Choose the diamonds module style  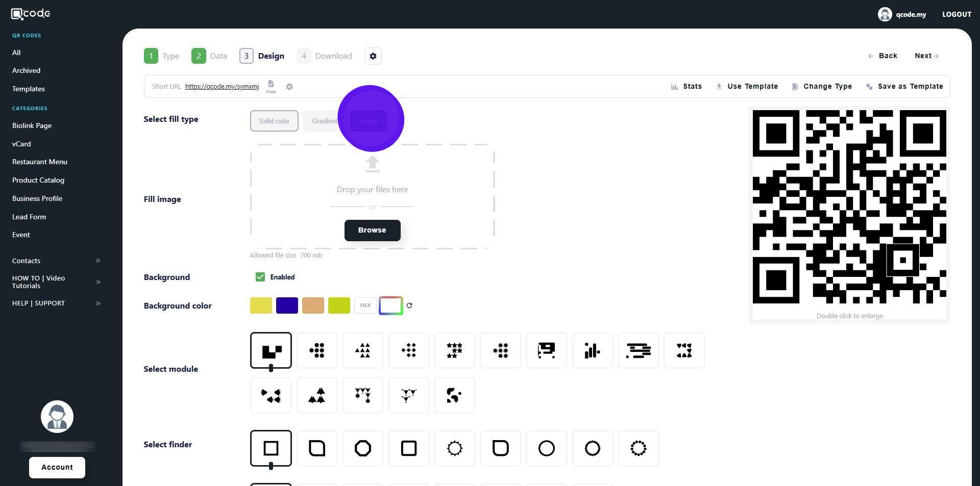pyautogui.click(x=409, y=350)
